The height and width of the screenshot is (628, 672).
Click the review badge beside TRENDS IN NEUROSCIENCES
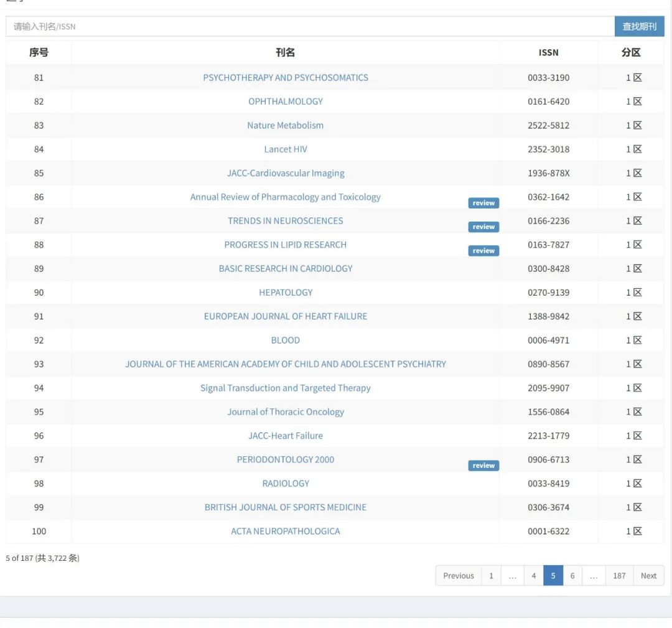(483, 227)
